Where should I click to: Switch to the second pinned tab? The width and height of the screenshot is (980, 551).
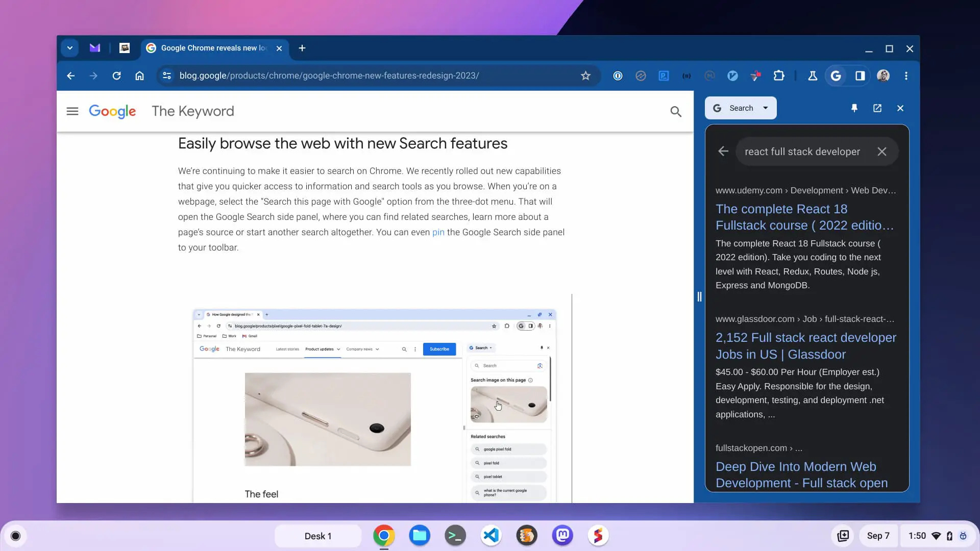[125, 48]
